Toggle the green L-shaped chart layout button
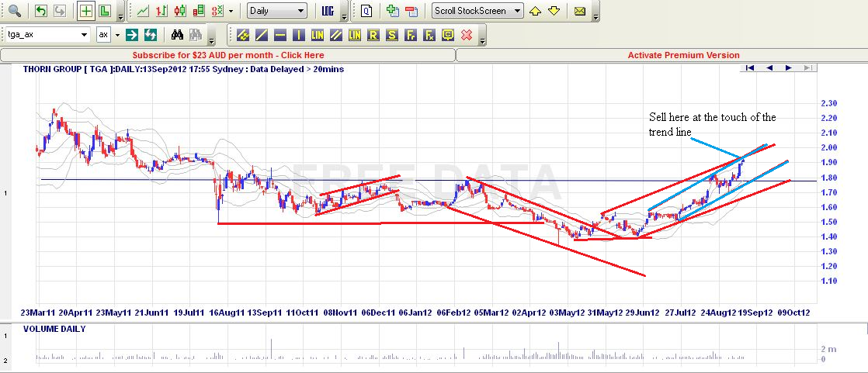This screenshot has height=373, width=868. [104, 11]
